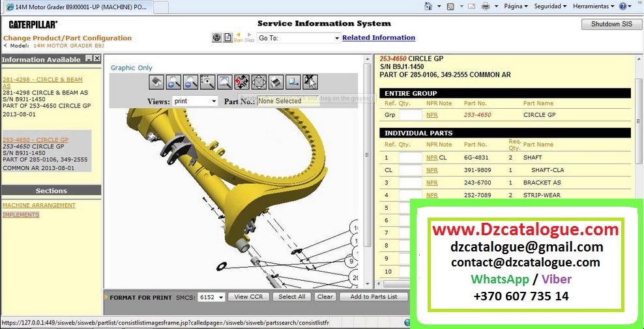
Task: Select the zoom-to-area magnifier tool
Action: [x=208, y=82]
